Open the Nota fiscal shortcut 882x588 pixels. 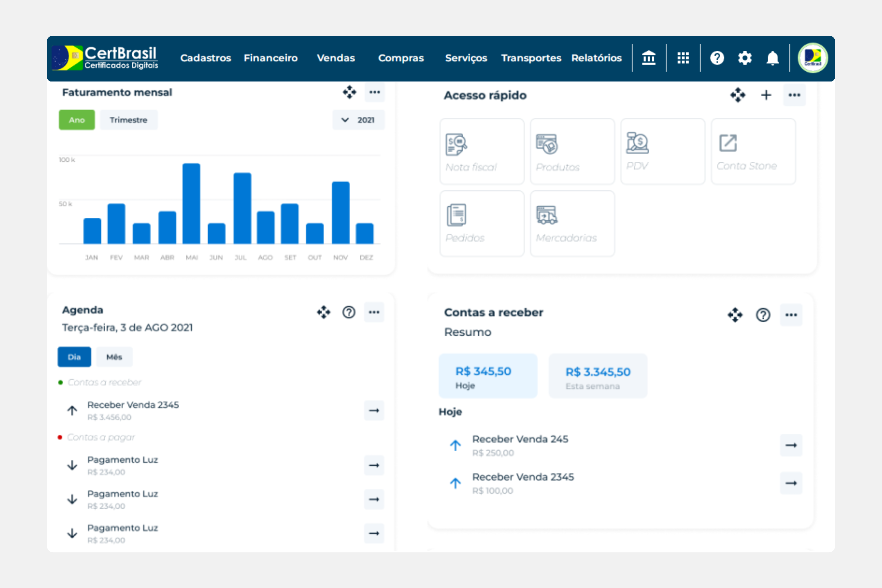(x=482, y=152)
